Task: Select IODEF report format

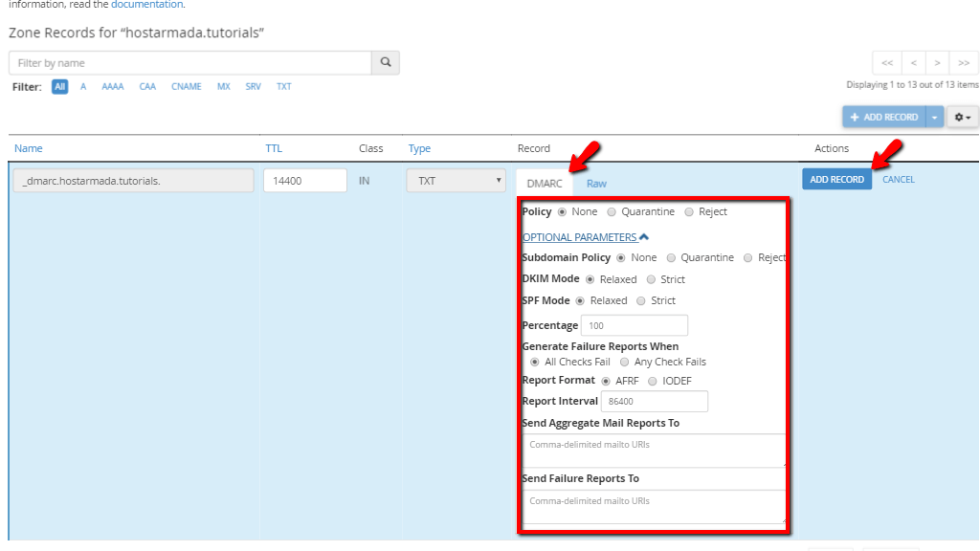Action: 653,381
